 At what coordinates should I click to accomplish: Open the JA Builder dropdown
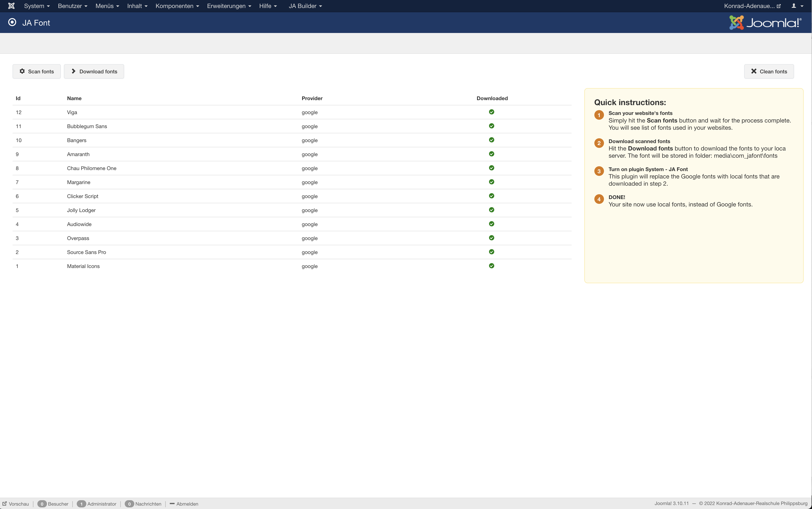click(305, 6)
